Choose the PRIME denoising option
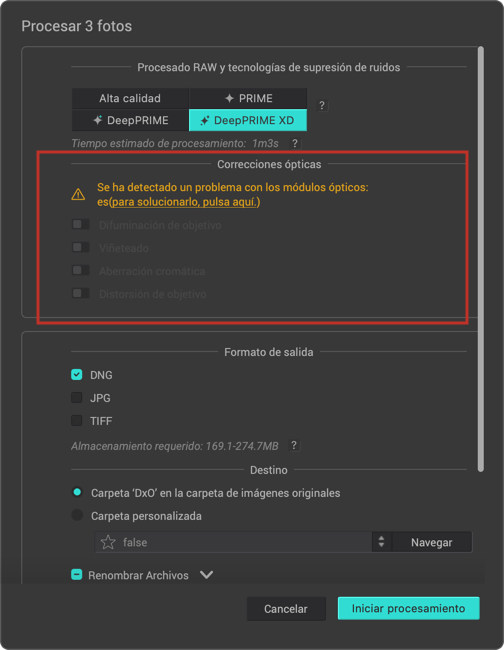Screen dimensions: 504x650 click(248, 98)
